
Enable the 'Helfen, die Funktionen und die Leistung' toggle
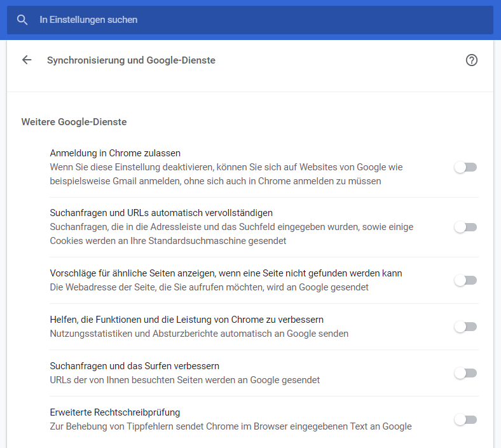tap(465, 327)
